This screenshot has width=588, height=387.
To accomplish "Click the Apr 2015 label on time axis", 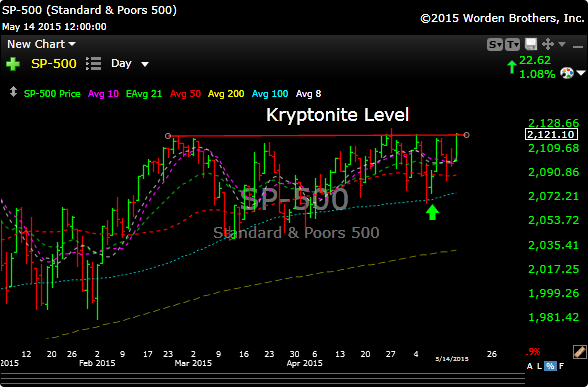I will click(x=304, y=363).
